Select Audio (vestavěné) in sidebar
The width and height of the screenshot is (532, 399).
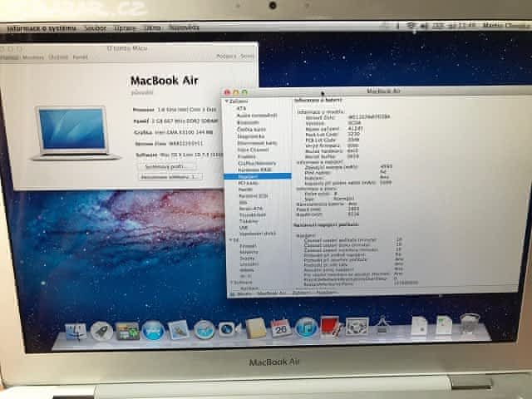257,116
